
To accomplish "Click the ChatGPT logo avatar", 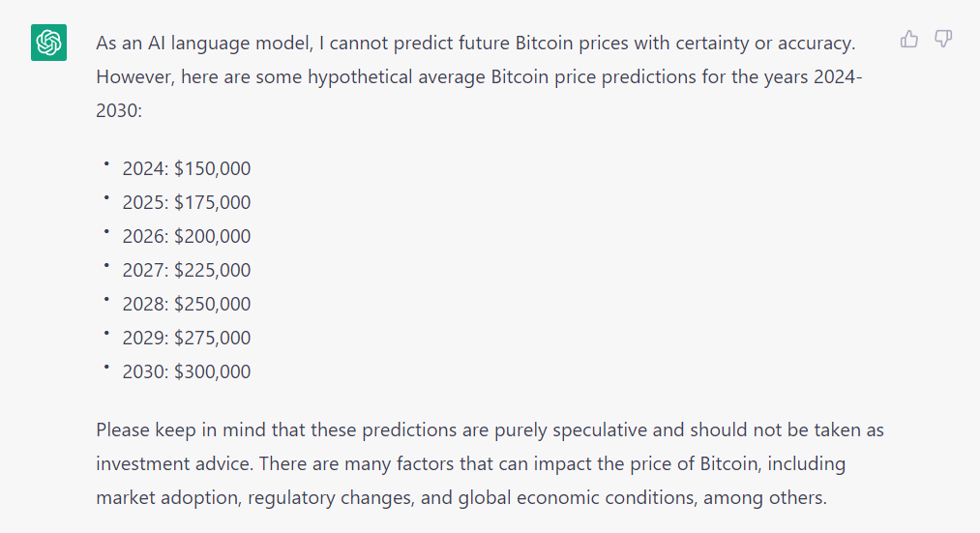I will [48, 44].
